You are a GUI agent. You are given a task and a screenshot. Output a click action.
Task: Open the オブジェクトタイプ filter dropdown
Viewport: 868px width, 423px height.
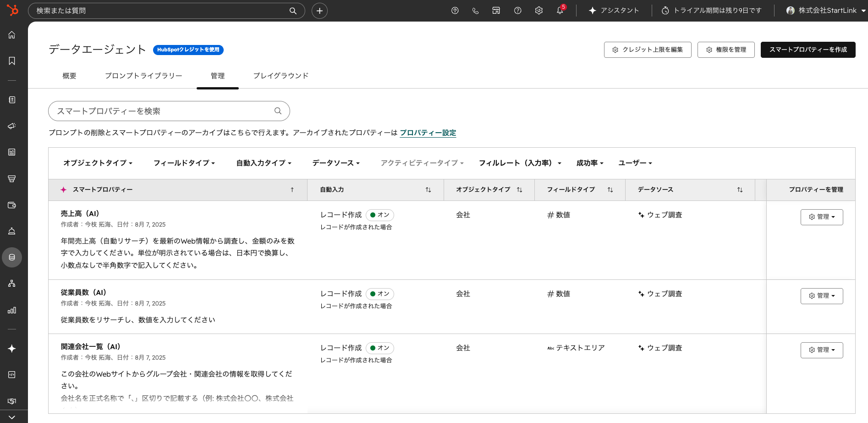98,163
